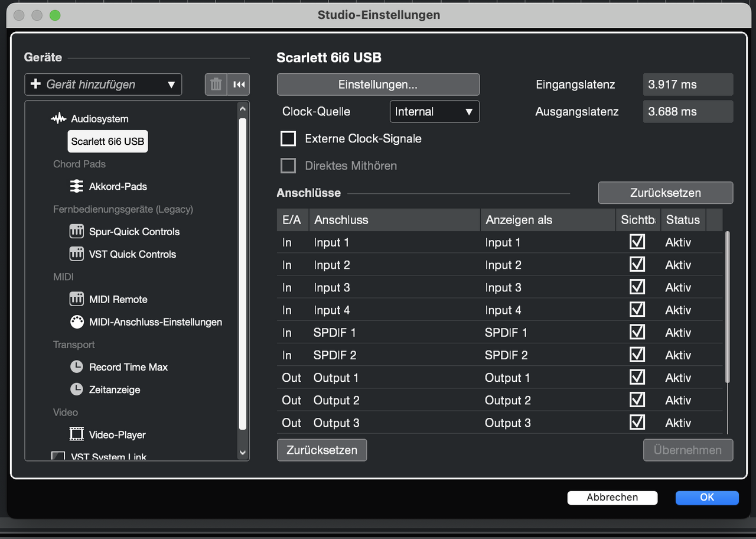The image size is (756, 539).
Task: Click Zurücksetzen button above ports table
Action: (666, 193)
